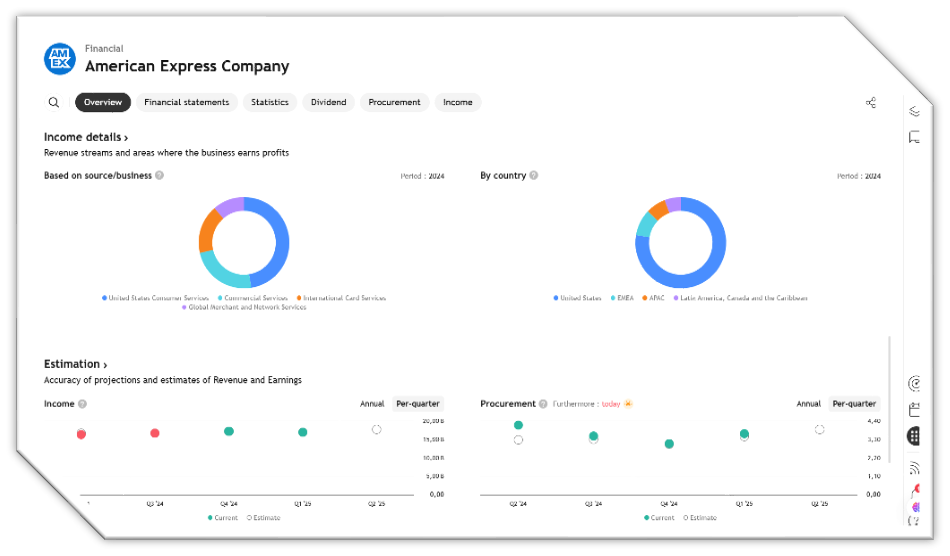Viewport: 950px width, 556px height.
Task: Toggle United States Consumer Services legend
Action: [x=155, y=298]
